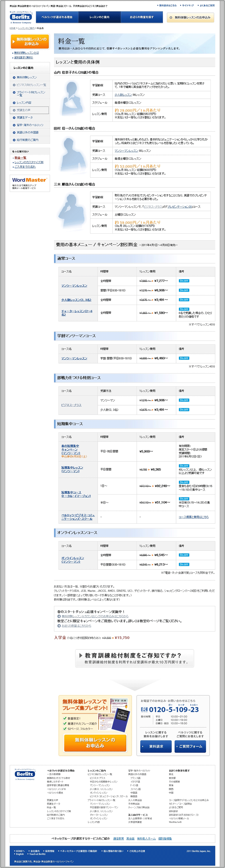Select レッスン内容 in sidebar menu
This screenshot has height=868, width=225.
pyautogui.click(x=30, y=103)
